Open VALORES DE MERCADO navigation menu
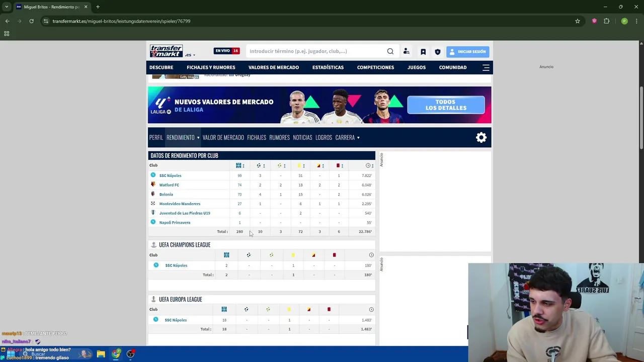This screenshot has height=362, width=644. pos(274,67)
